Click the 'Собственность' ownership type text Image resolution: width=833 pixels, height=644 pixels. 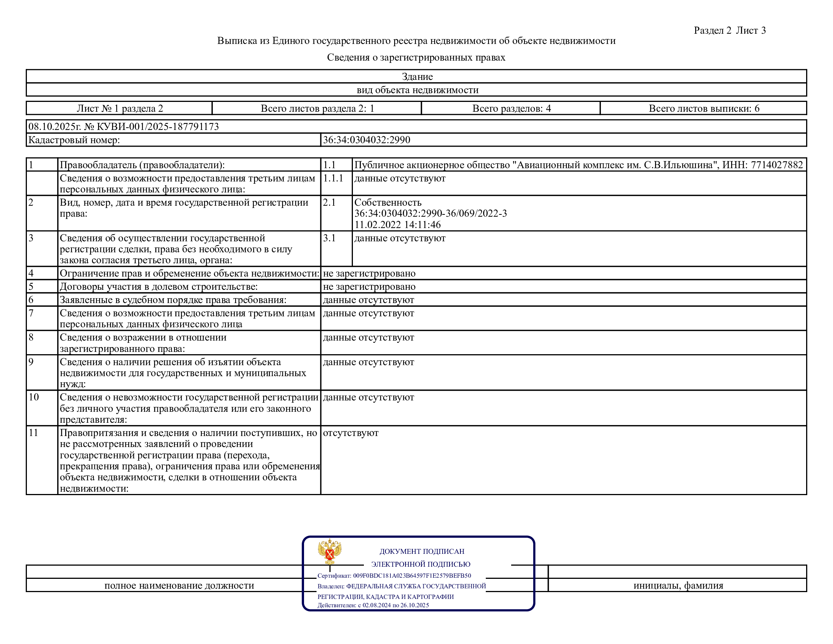(387, 202)
